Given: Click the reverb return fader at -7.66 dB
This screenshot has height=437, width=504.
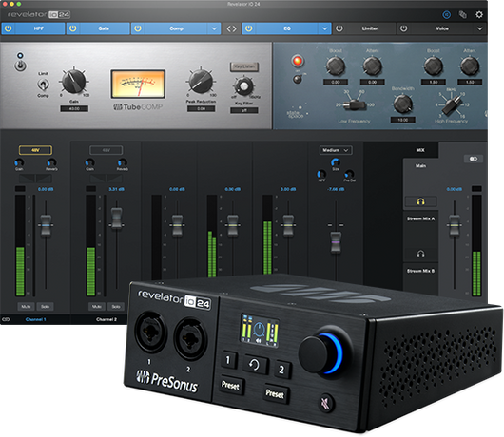Looking at the screenshot, I should pos(336,242).
